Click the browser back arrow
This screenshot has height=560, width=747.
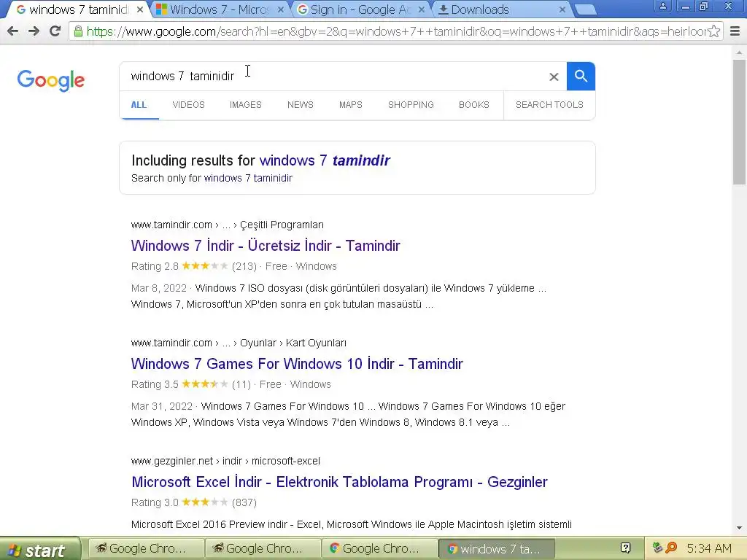(13, 31)
